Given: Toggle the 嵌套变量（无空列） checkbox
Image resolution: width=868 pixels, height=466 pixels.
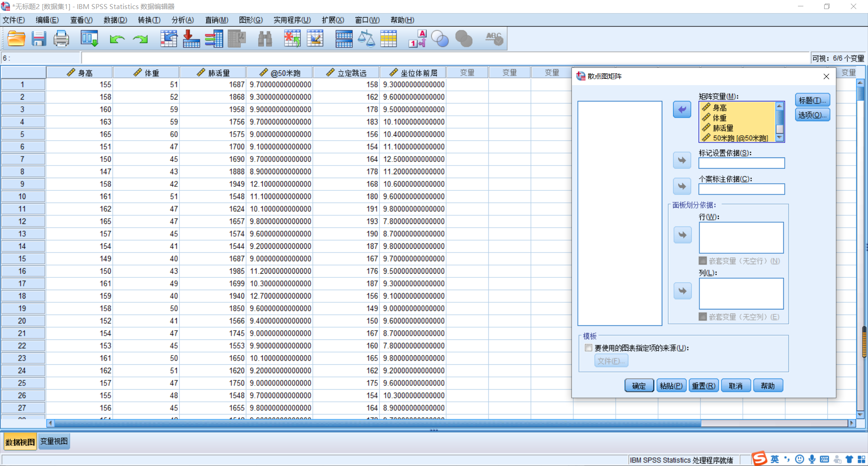Looking at the screenshot, I should [703, 317].
